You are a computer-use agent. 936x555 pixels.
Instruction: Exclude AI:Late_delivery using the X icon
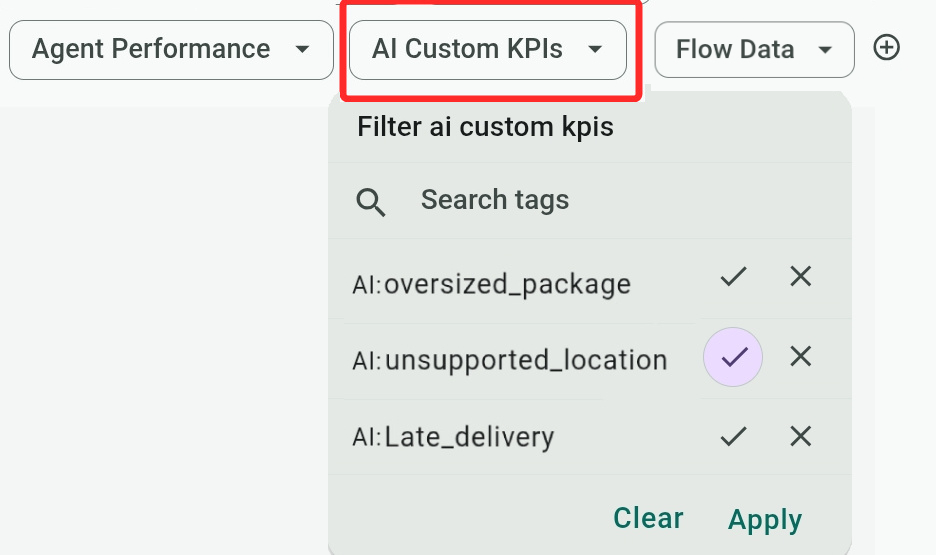click(800, 436)
